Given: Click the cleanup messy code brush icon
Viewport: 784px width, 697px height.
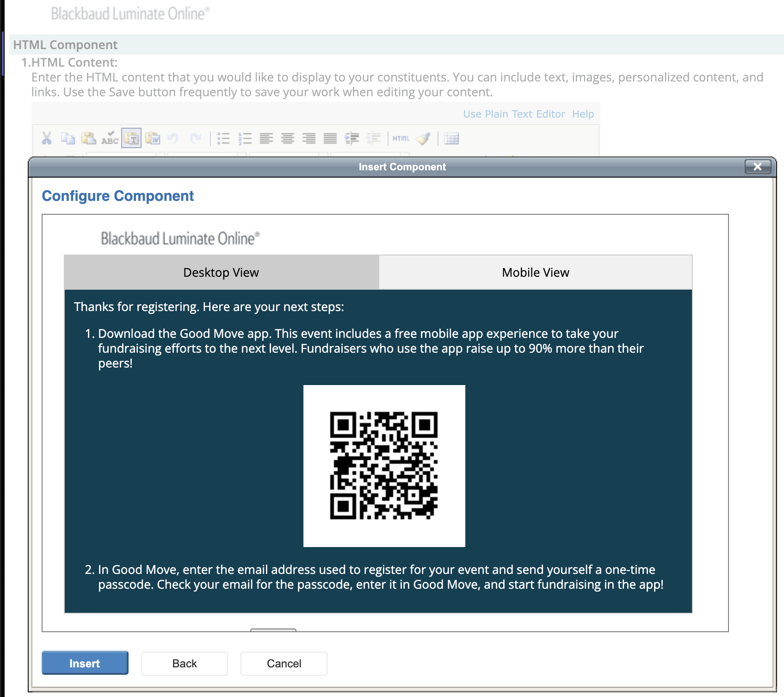Looking at the screenshot, I should 423,138.
